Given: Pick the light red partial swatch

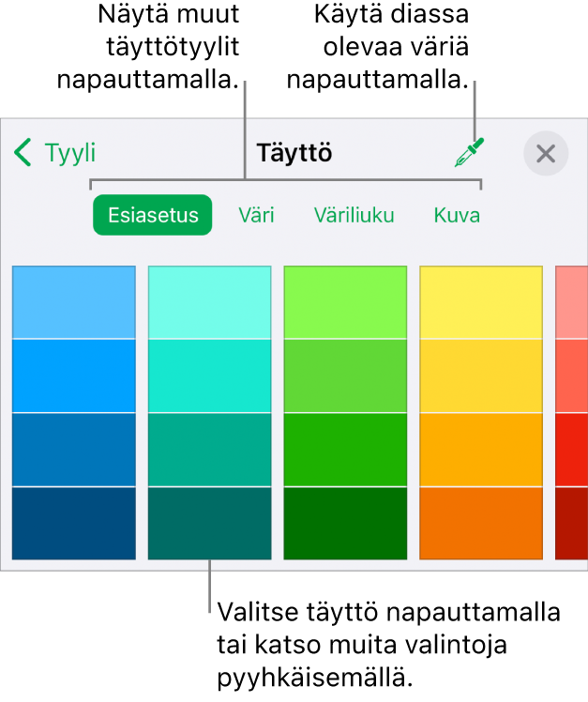Looking at the screenshot, I should 571,302.
